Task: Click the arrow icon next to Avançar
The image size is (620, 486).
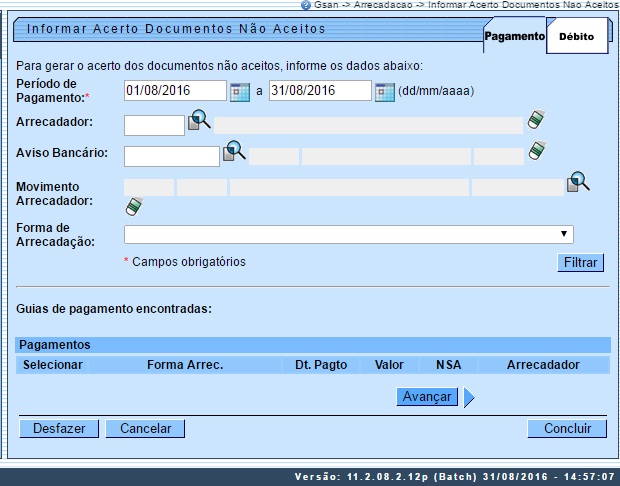Action: tap(468, 398)
